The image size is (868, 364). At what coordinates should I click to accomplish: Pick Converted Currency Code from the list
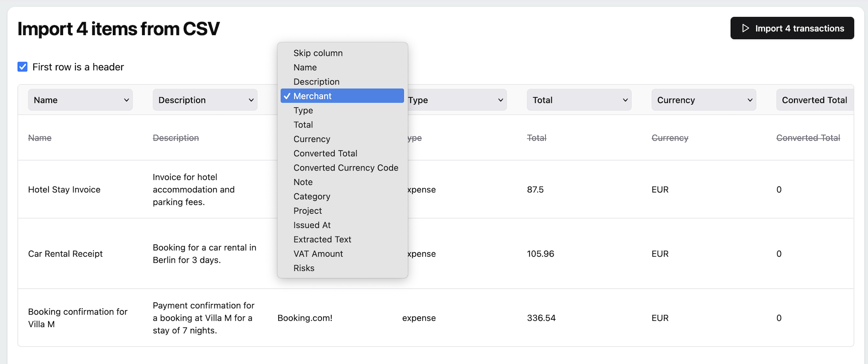pos(346,168)
